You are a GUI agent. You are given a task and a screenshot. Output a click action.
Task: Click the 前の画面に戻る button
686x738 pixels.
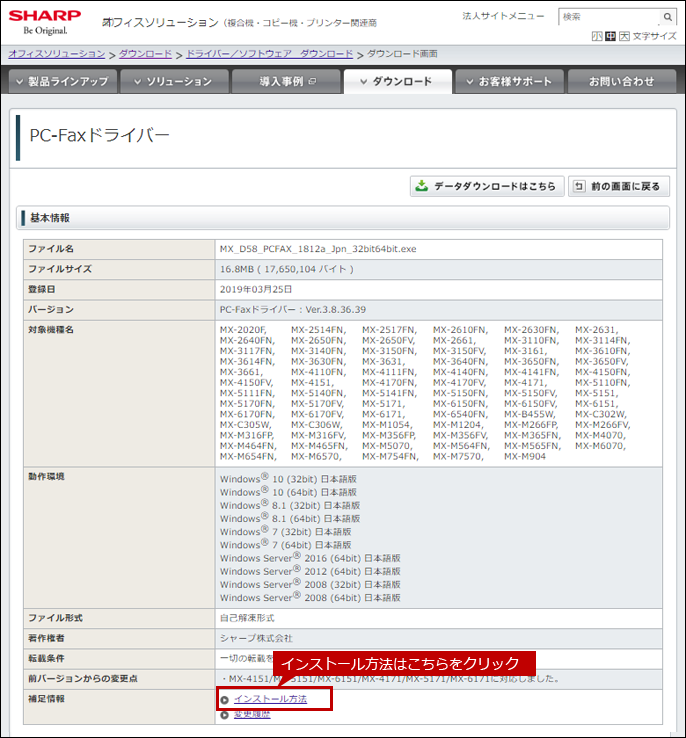coord(619,186)
